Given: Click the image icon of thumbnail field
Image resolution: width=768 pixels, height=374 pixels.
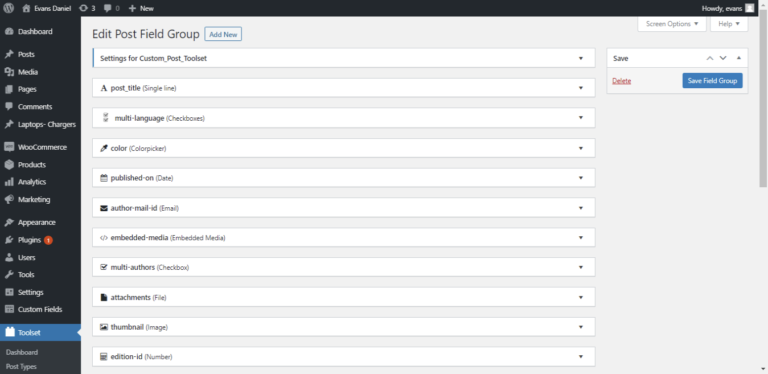Looking at the screenshot, I should pyautogui.click(x=103, y=327).
